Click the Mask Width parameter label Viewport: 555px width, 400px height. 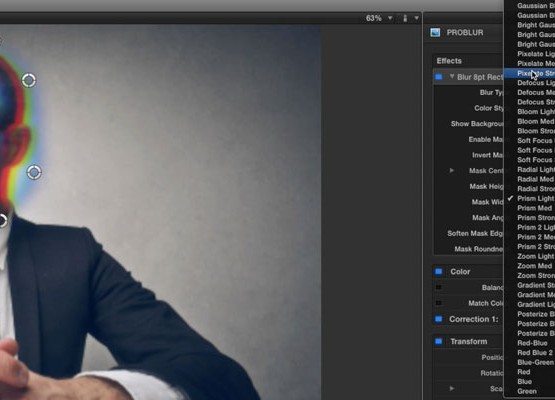coord(487,202)
